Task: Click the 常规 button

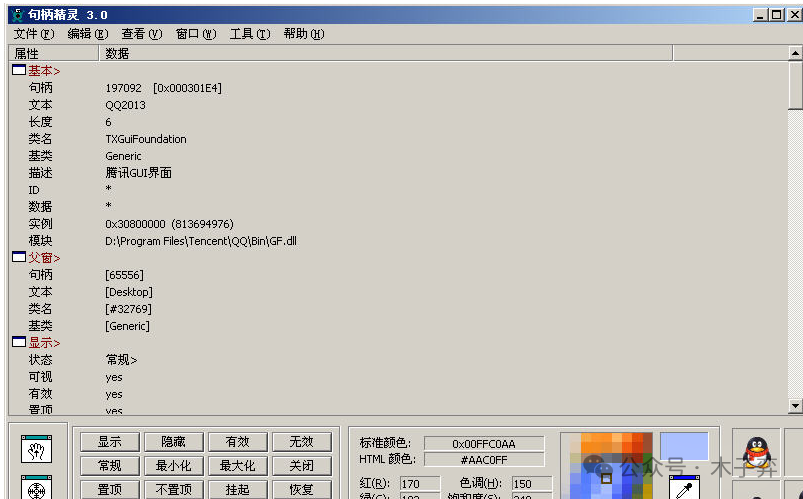Action: coord(110,466)
